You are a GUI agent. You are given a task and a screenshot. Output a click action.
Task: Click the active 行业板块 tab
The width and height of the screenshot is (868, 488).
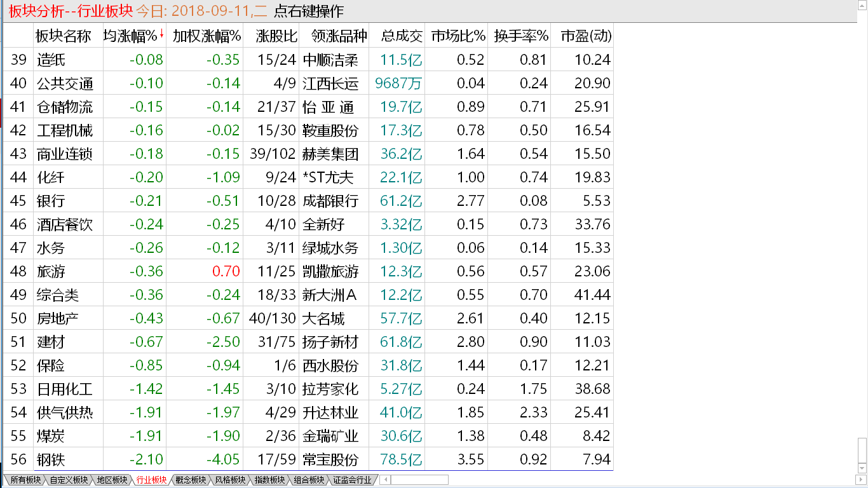coord(151,480)
